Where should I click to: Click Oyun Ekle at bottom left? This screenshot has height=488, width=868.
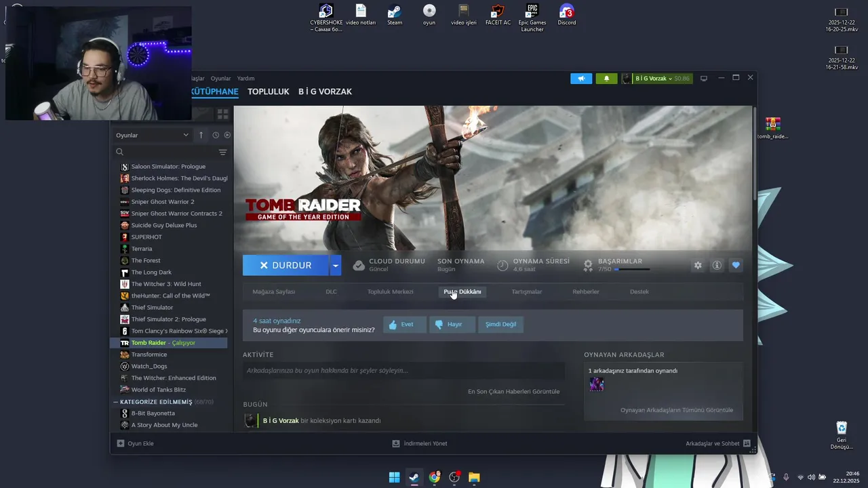tap(135, 443)
